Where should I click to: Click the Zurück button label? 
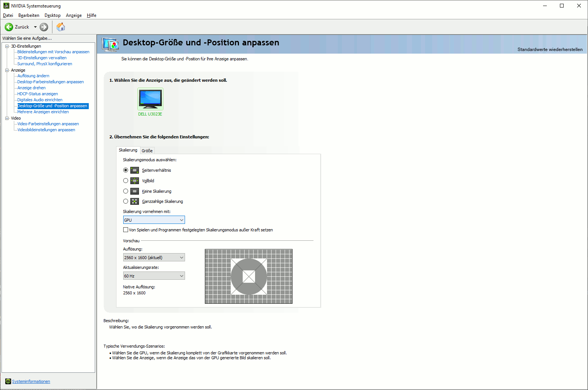[22, 27]
